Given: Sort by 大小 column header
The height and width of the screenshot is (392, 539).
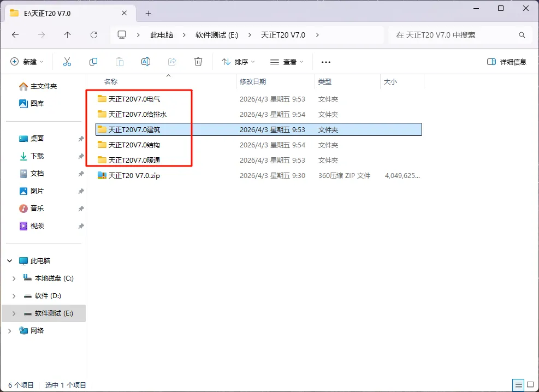Looking at the screenshot, I should (x=390, y=82).
